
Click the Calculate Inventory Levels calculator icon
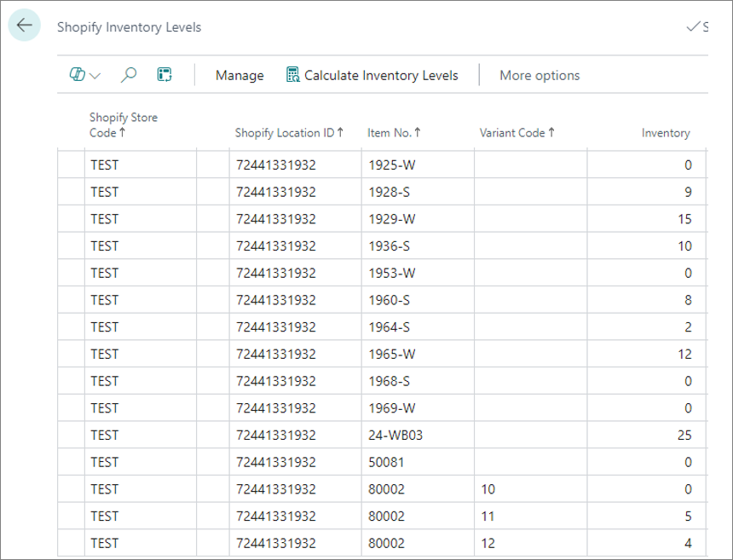click(x=292, y=75)
